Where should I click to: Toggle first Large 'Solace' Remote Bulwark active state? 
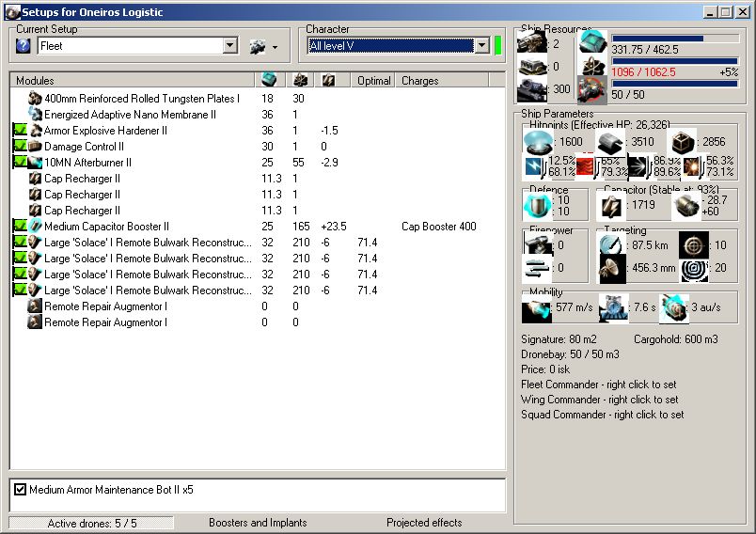pos(20,242)
